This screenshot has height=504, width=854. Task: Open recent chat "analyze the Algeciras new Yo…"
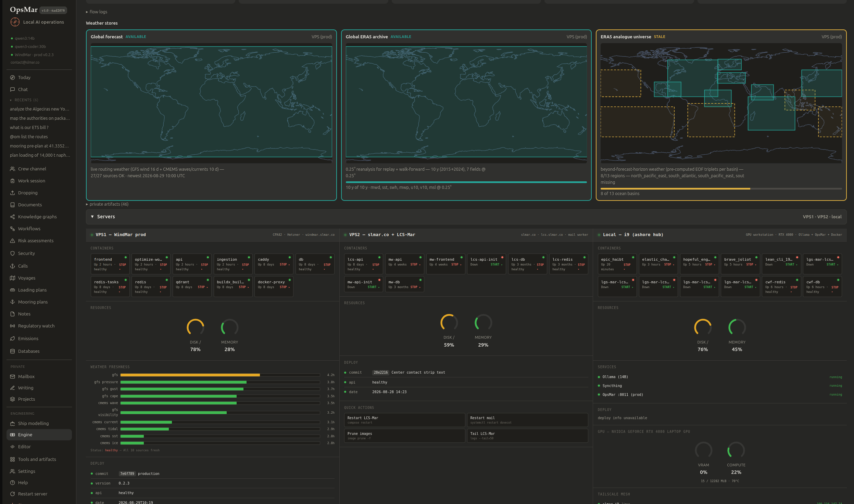pos(39,109)
